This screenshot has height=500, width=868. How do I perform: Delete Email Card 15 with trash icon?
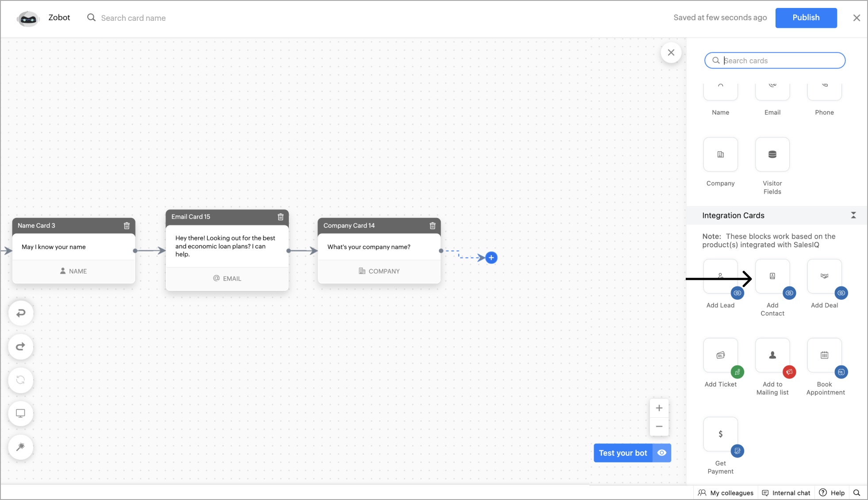[x=280, y=217]
